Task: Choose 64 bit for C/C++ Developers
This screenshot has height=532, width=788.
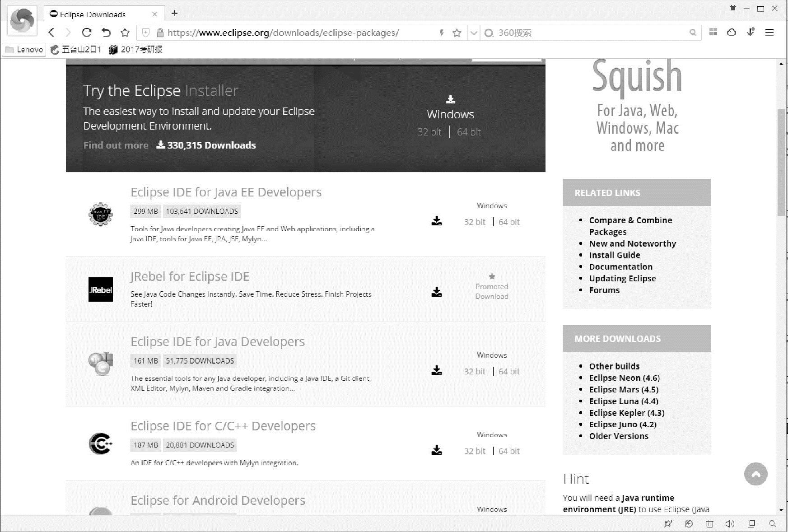Action: (509, 451)
